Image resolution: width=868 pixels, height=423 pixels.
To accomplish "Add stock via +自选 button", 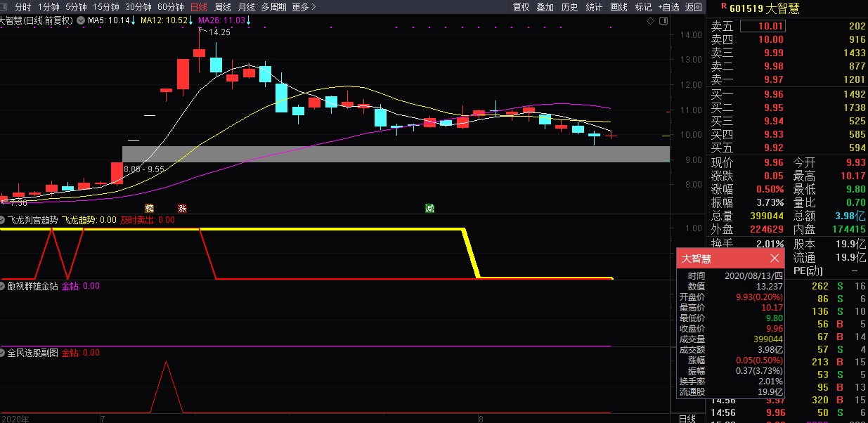I will [668, 7].
